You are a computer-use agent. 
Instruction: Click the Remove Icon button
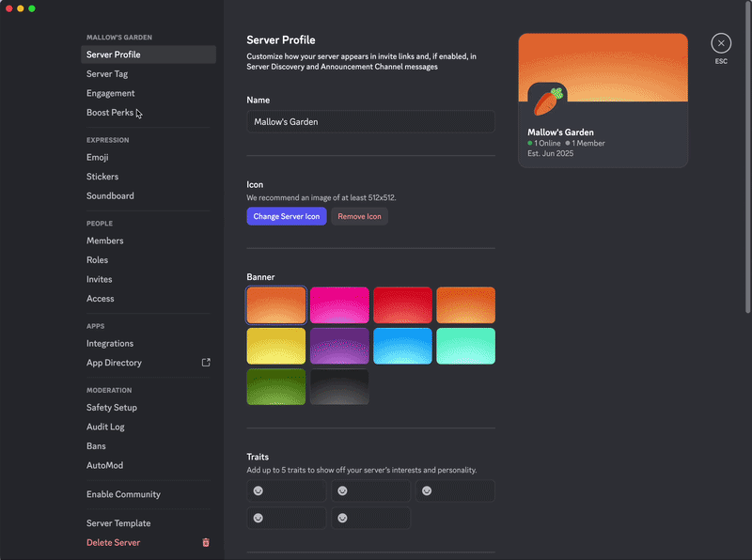[359, 216]
